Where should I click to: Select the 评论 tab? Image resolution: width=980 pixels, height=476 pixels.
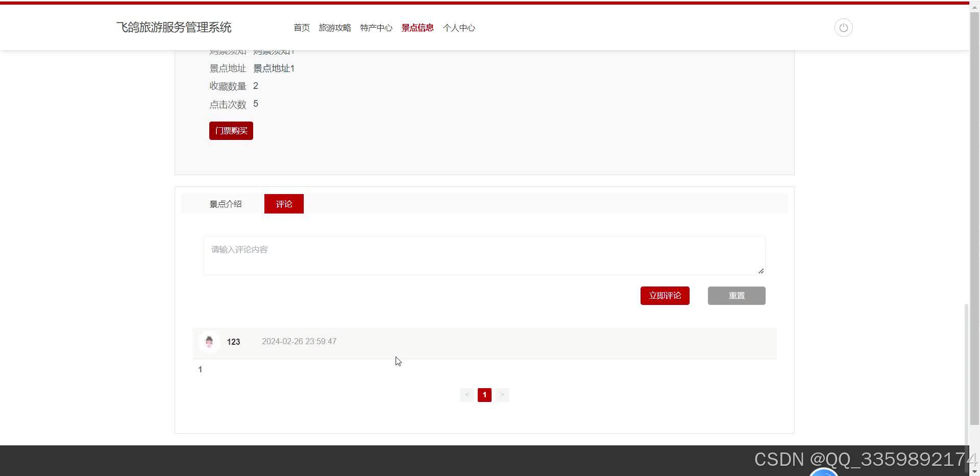pyautogui.click(x=284, y=204)
